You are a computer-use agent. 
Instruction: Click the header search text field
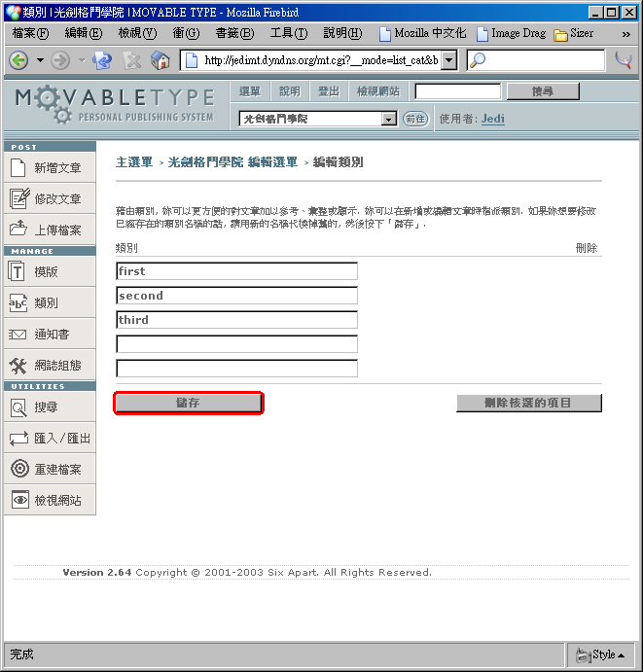click(458, 91)
